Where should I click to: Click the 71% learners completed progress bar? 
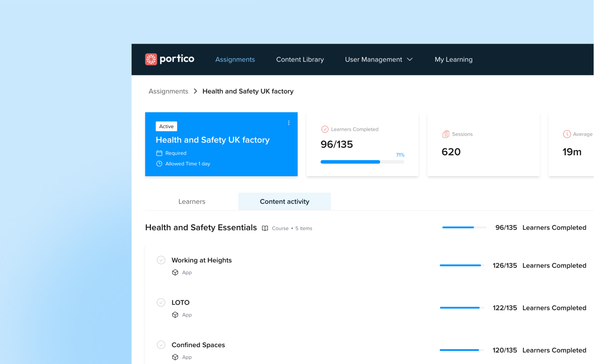coord(362,162)
